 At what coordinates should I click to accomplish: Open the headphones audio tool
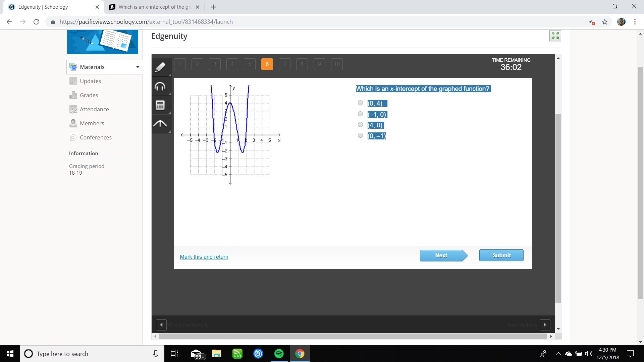(160, 86)
